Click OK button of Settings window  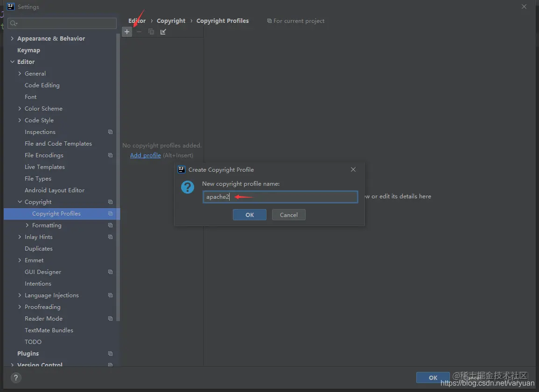(433, 378)
